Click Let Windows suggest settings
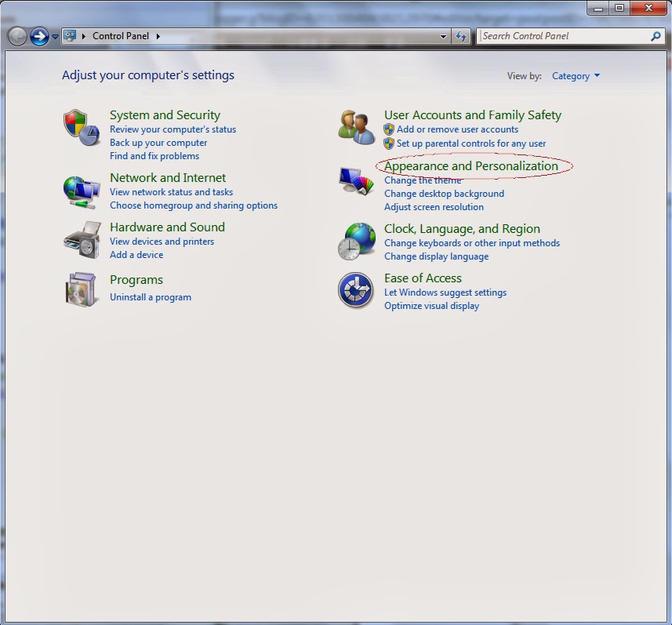The image size is (672, 625). tap(445, 293)
